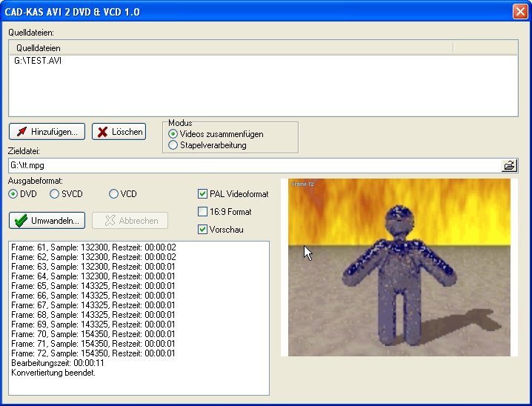The image size is (532, 406).
Task: Open the folder browse icon beside Zieldatei
Action: pos(509,165)
